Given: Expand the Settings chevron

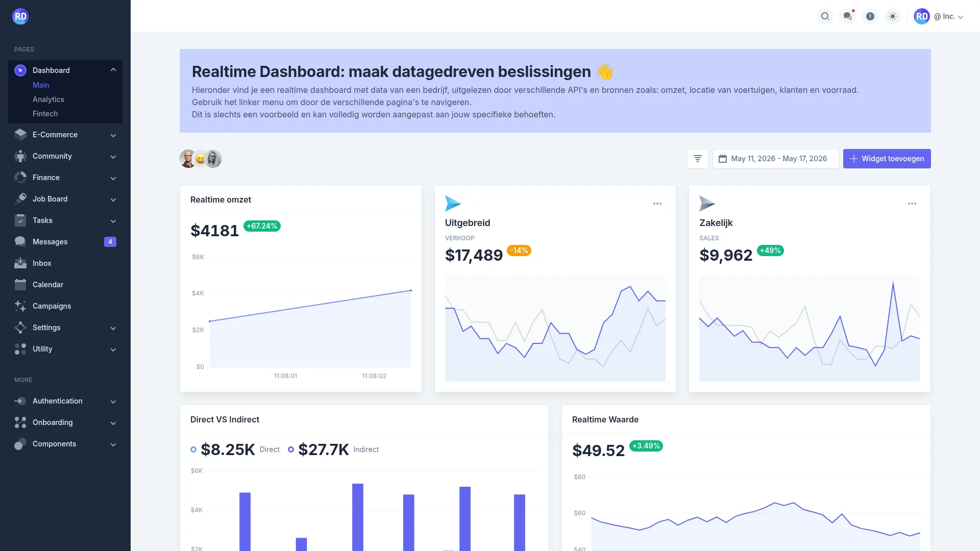Looking at the screenshot, I should pos(113,328).
